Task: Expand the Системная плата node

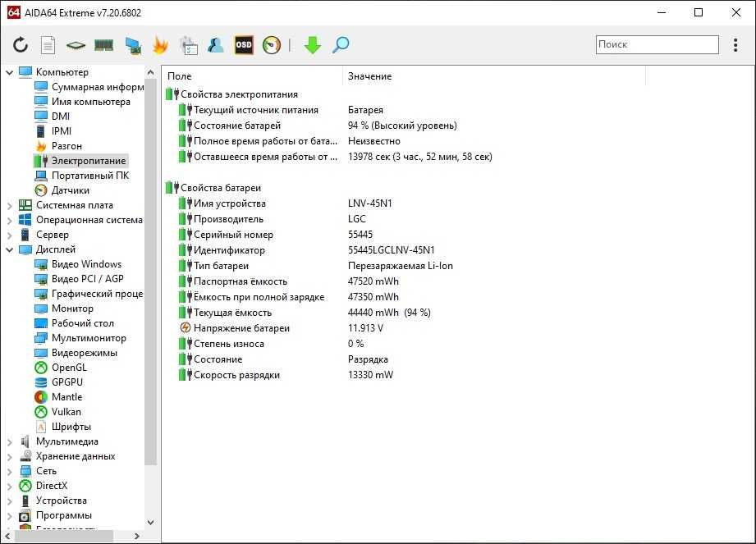Action: (x=9, y=206)
